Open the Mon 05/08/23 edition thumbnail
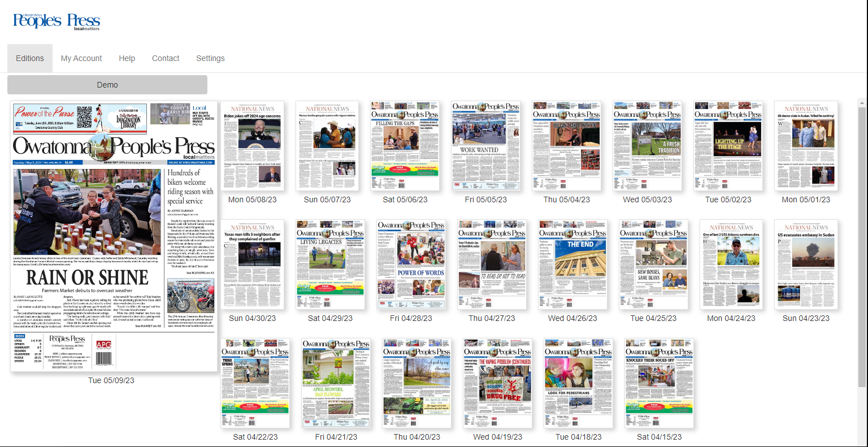The height and width of the screenshot is (447, 868). click(252, 146)
